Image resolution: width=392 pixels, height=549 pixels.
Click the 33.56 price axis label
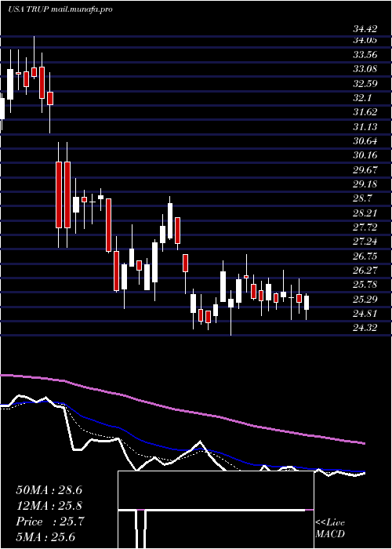click(365, 54)
